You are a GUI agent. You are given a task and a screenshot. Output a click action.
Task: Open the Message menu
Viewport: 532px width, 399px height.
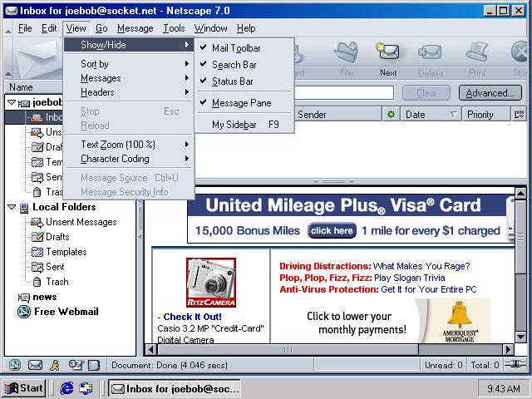point(135,28)
